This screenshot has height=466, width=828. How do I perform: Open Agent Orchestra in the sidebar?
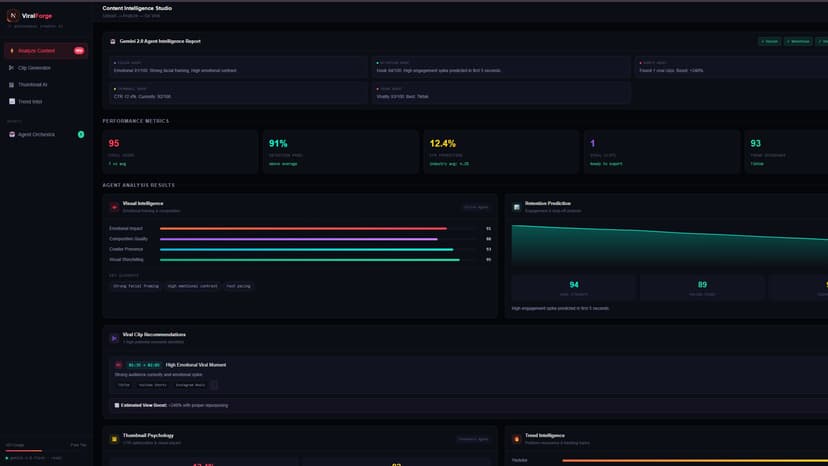coord(46,135)
